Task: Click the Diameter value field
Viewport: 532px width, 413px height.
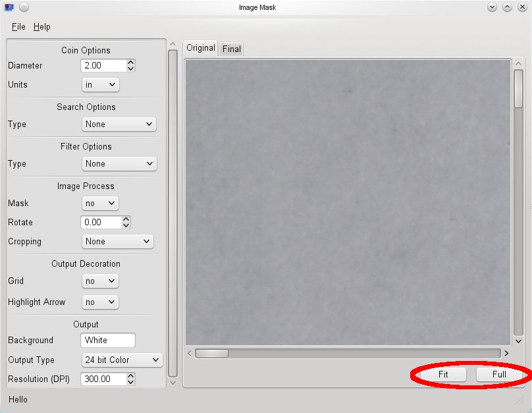Action: (103, 65)
